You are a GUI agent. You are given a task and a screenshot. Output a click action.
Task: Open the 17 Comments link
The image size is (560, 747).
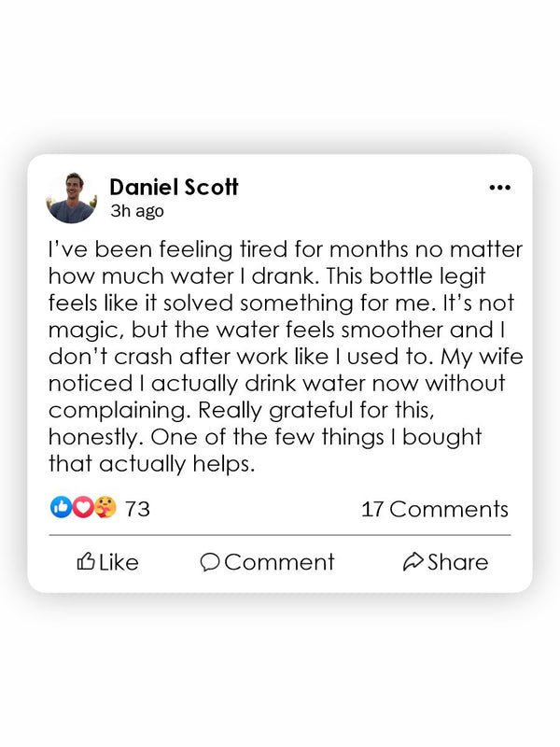435,509
